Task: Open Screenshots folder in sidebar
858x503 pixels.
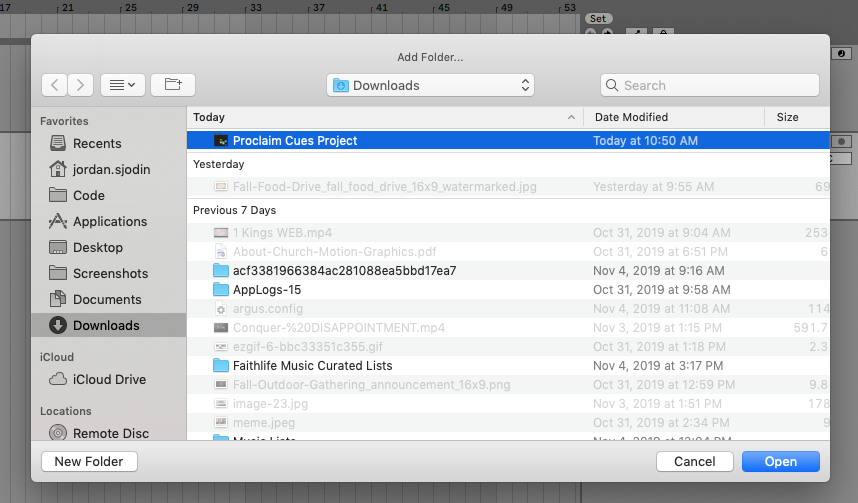Action: [110, 273]
